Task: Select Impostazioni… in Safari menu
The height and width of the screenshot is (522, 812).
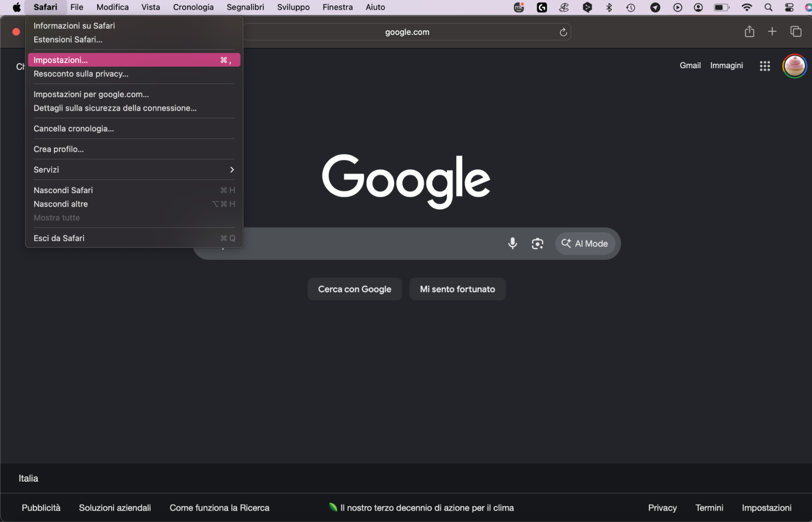Action: coord(134,60)
